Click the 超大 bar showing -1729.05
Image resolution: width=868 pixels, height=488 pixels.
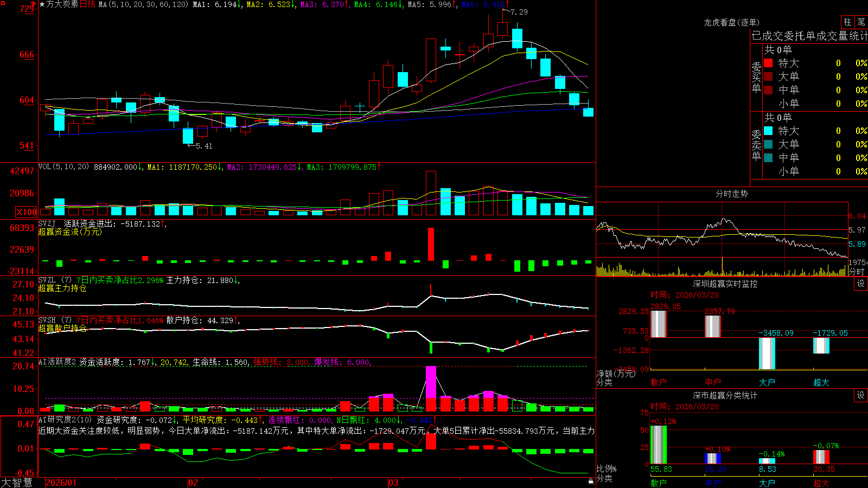tap(821, 345)
